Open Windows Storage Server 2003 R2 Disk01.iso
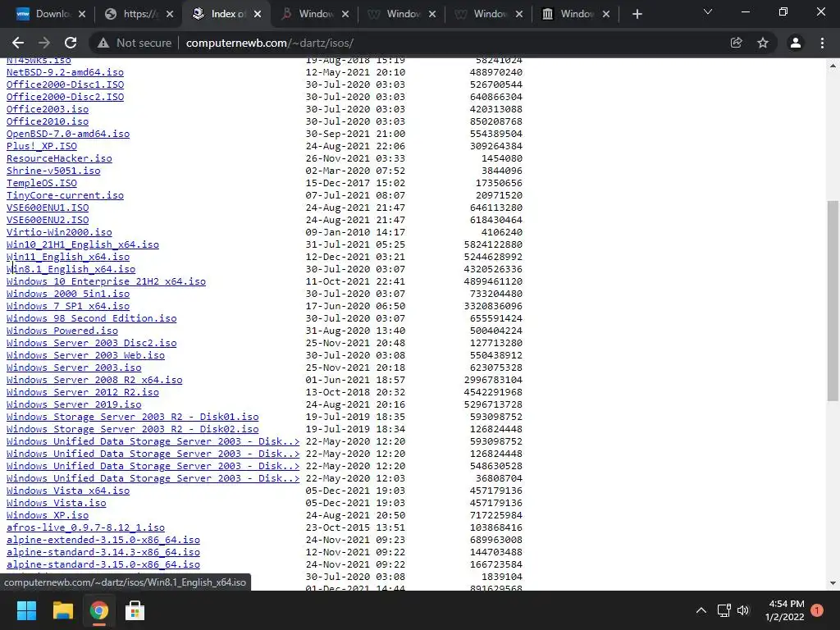The height and width of the screenshot is (630, 840). point(132,418)
